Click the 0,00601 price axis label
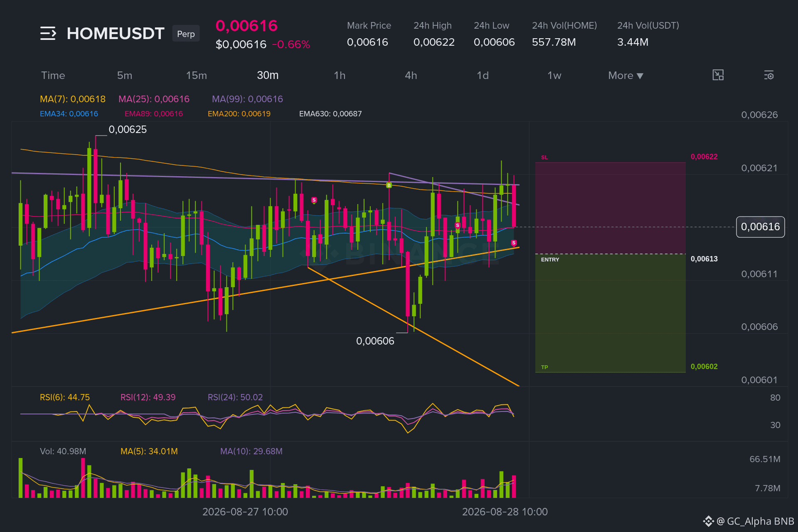 pos(759,380)
